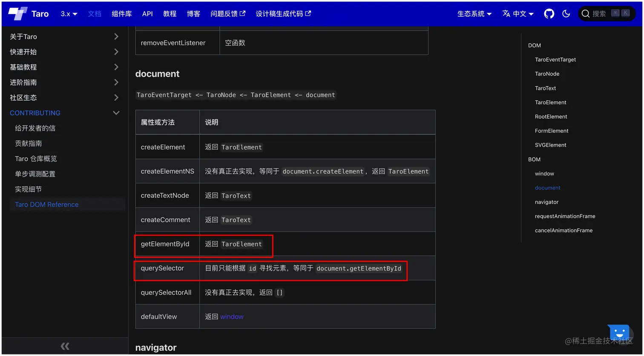Jump to FormElement in table of contents
This screenshot has width=644, height=356.
coord(552,131)
